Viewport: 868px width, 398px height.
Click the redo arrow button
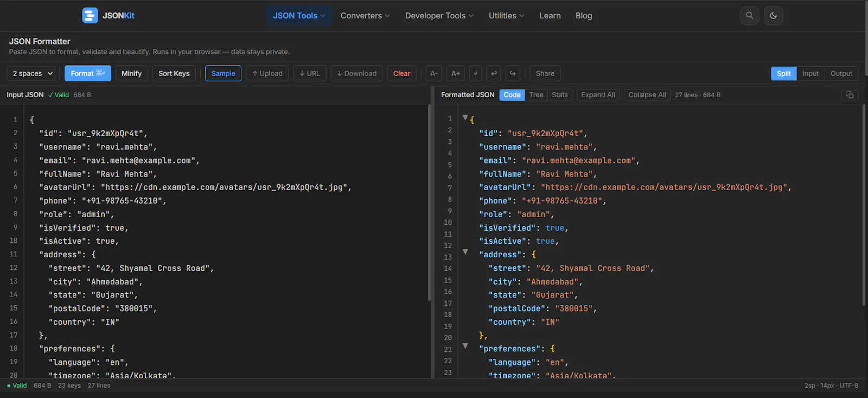pyautogui.click(x=513, y=73)
